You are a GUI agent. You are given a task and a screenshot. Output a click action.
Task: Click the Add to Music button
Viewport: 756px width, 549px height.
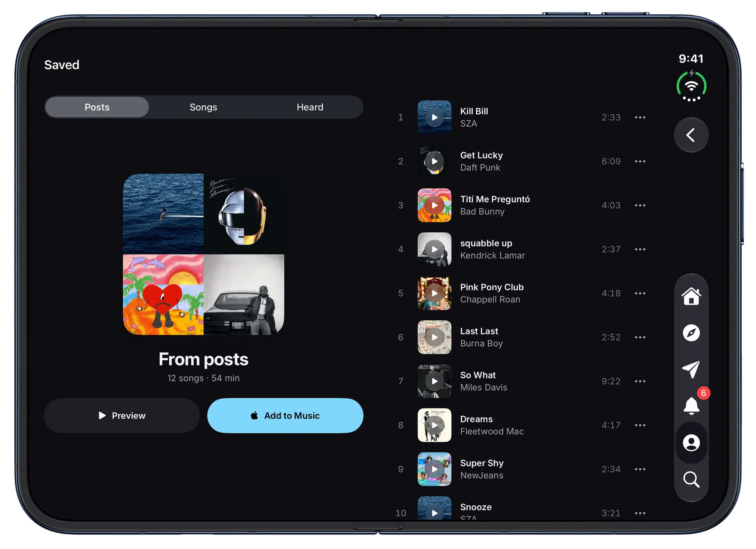click(285, 415)
